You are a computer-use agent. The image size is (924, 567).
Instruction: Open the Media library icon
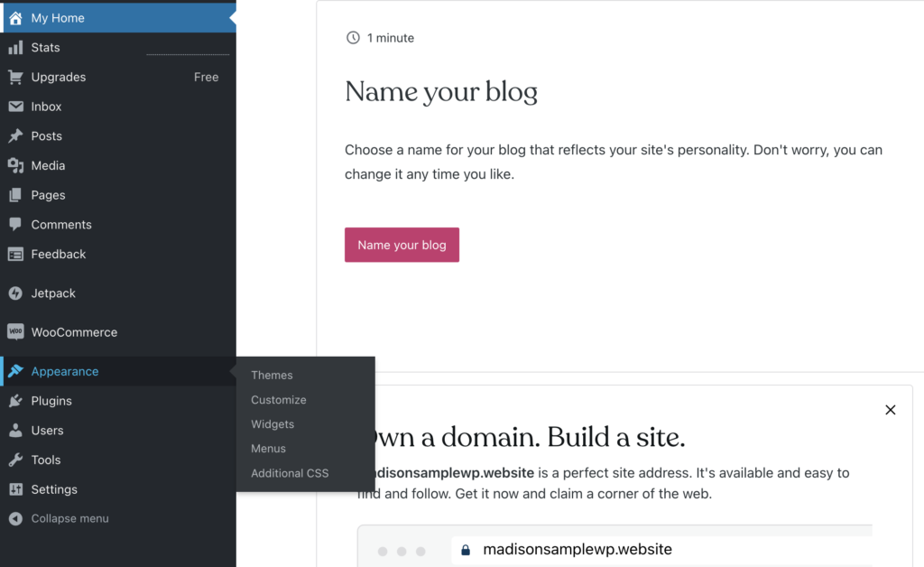(x=15, y=165)
